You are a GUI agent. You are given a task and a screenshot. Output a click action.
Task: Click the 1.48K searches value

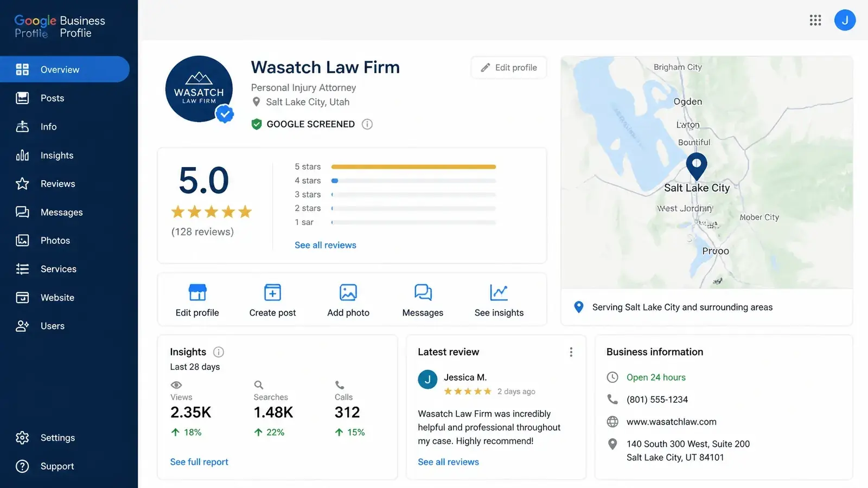click(273, 413)
